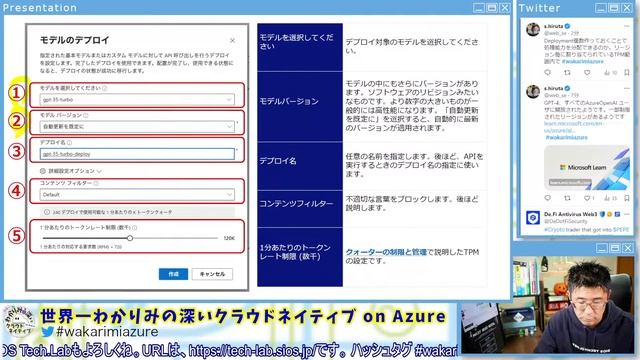The image size is (640, 360).
Task: View analytics of first s.hiruta tweet
Action: 610,72
